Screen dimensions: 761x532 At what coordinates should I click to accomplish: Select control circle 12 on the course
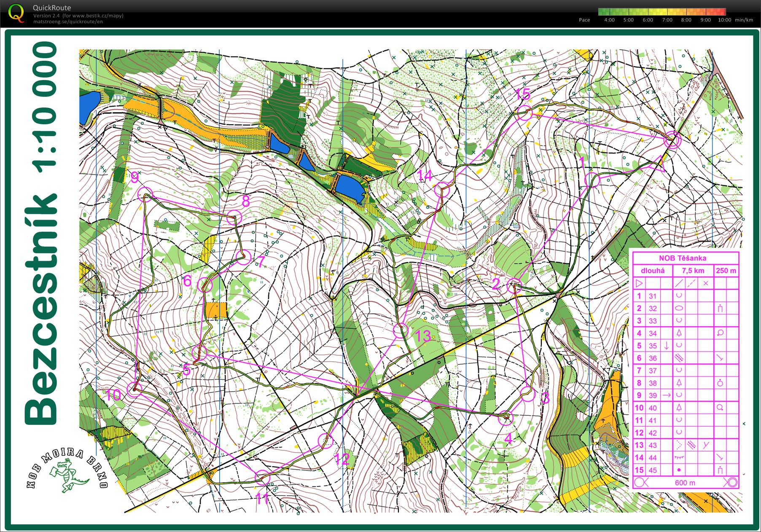325,441
